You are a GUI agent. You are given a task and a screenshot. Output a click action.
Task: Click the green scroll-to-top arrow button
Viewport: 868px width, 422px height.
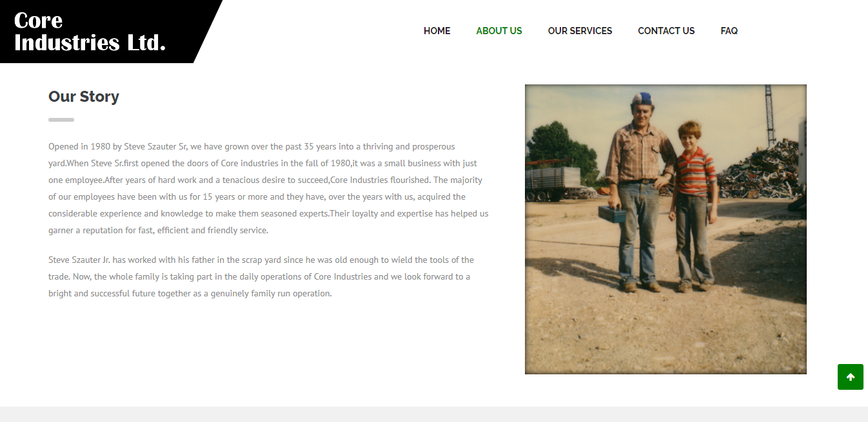850,377
